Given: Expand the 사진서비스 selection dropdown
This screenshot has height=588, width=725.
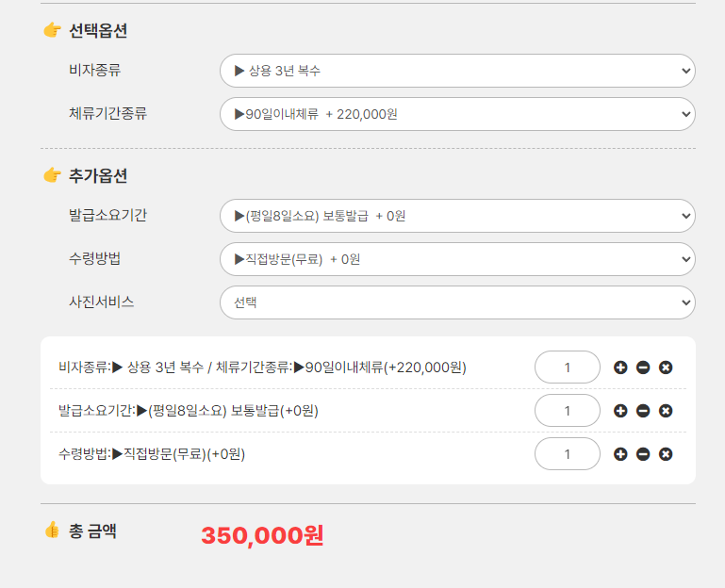Looking at the screenshot, I should click(457, 302).
